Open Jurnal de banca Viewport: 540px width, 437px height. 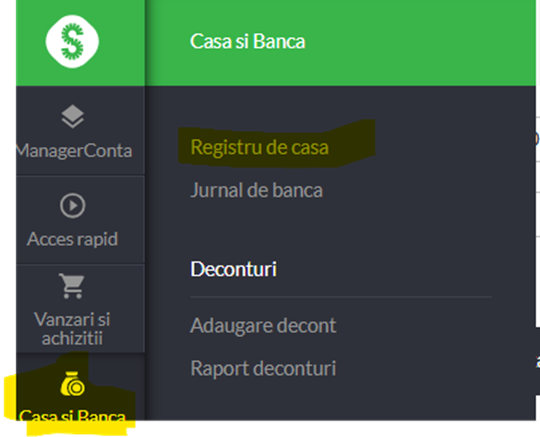[x=257, y=190]
